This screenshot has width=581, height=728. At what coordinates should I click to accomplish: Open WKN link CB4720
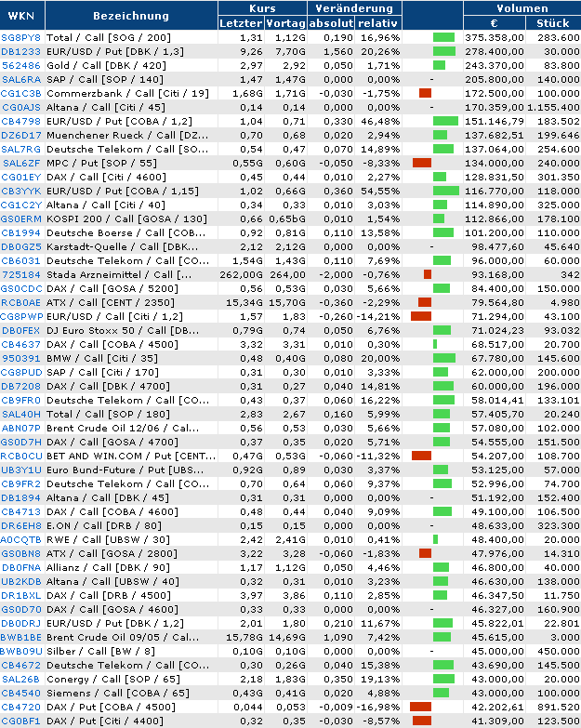click(x=20, y=707)
